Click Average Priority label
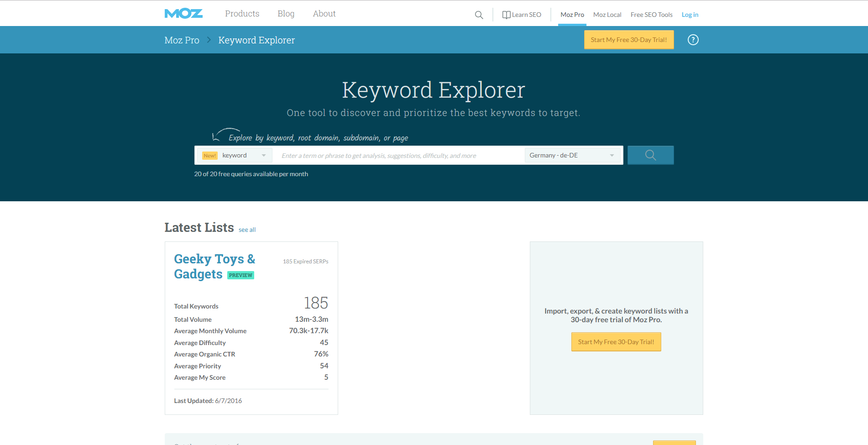 coord(197,366)
